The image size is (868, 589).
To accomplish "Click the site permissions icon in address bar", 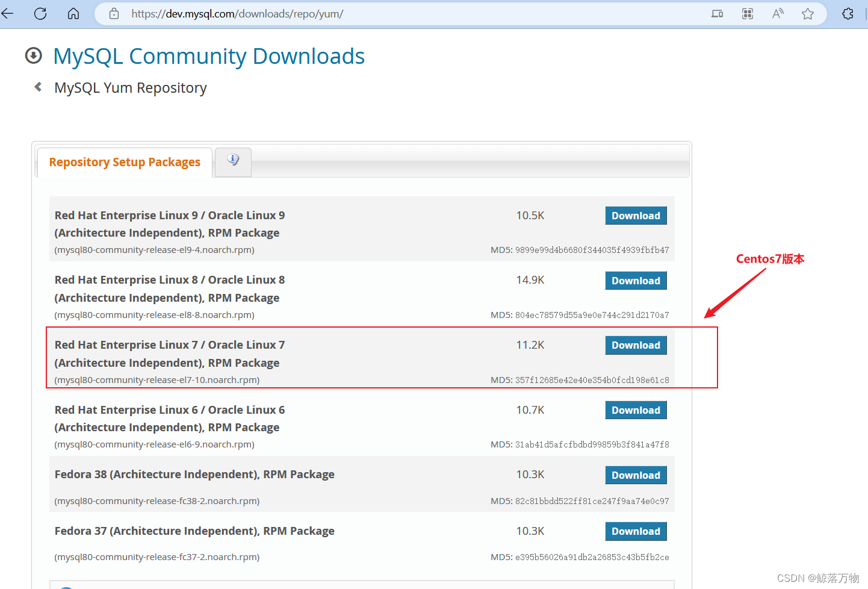I will tap(113, 13).
